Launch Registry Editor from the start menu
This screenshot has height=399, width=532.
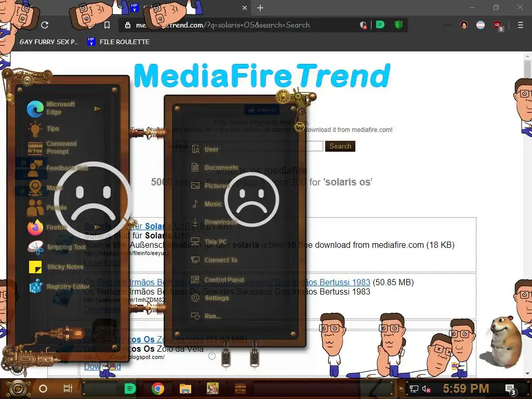[x=59, y=287]
